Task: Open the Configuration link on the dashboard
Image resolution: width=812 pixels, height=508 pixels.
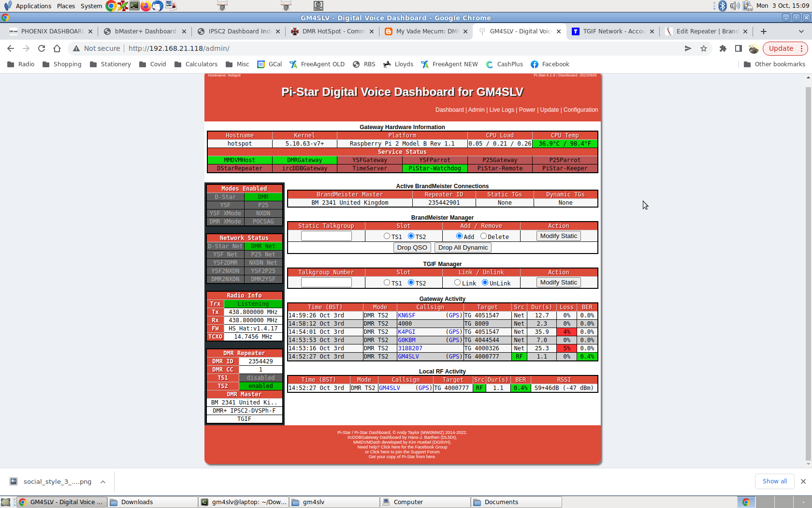Action: pos(580,110)
